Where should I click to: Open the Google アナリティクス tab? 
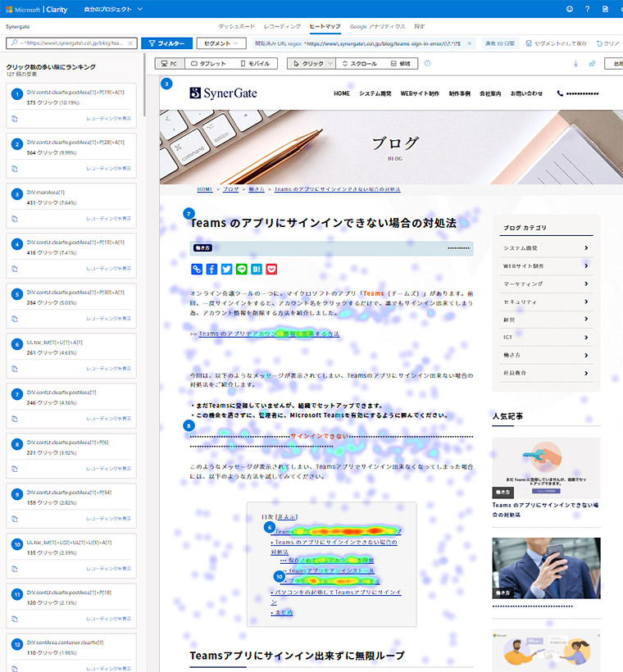tap(377, 26)
